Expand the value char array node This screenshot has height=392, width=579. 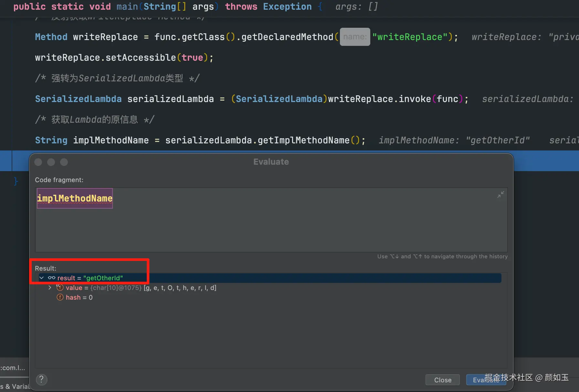pos(50,287)
